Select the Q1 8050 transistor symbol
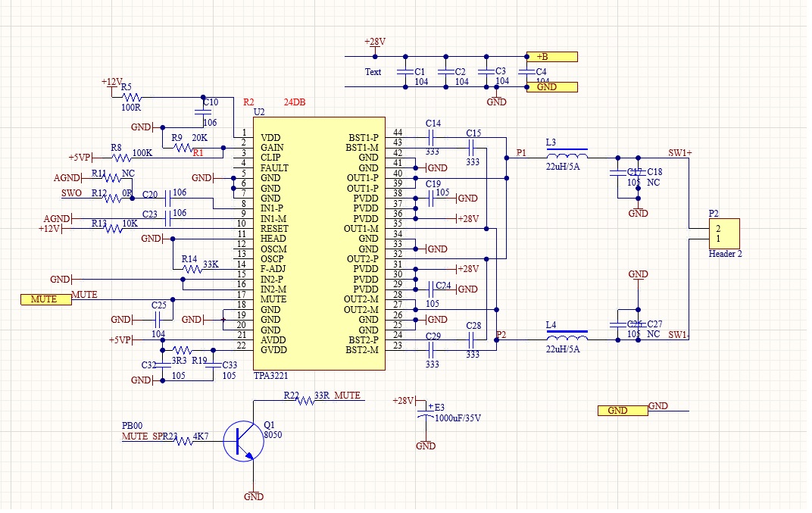The width and height of the screenshot is (812, 513). 243,440
